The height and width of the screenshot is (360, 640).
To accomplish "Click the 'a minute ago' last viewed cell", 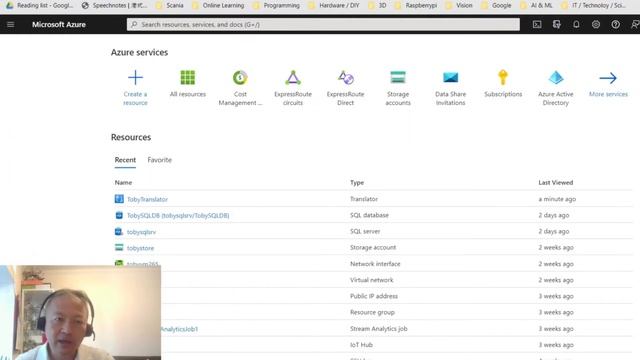I will (557, 199).
